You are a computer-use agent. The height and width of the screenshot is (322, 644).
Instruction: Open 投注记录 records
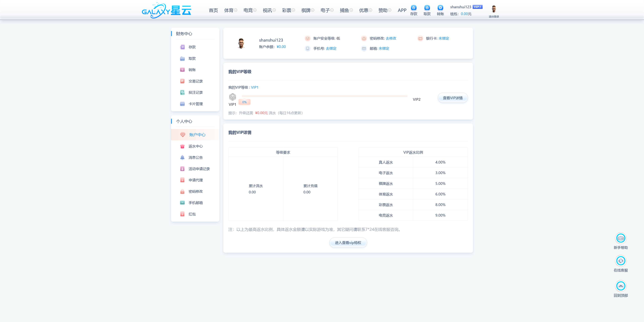point(196,92)
